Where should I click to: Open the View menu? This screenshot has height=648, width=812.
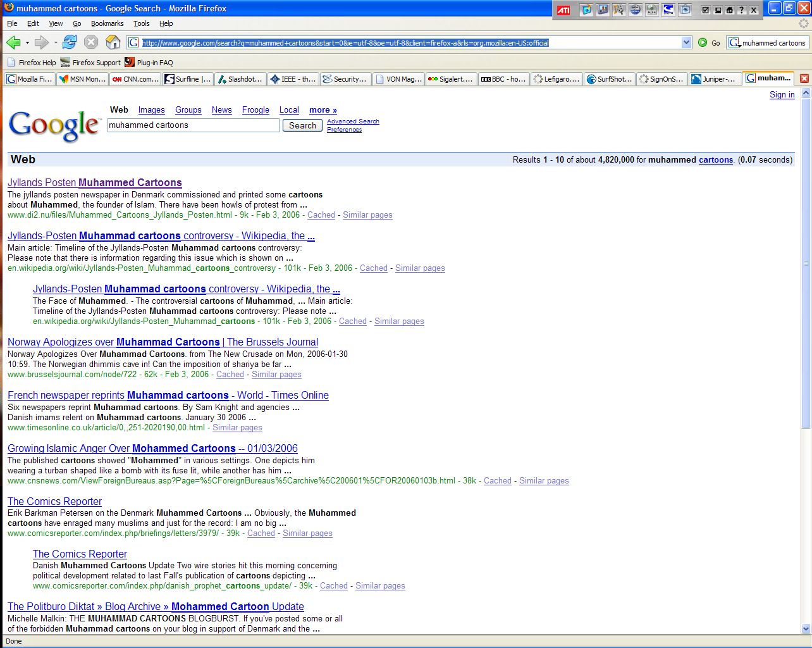[x=56, y=23]
